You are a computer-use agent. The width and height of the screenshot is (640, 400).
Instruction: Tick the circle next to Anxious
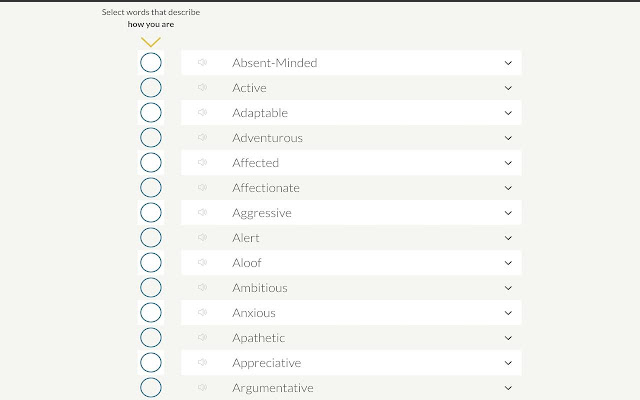coord(151,313)
